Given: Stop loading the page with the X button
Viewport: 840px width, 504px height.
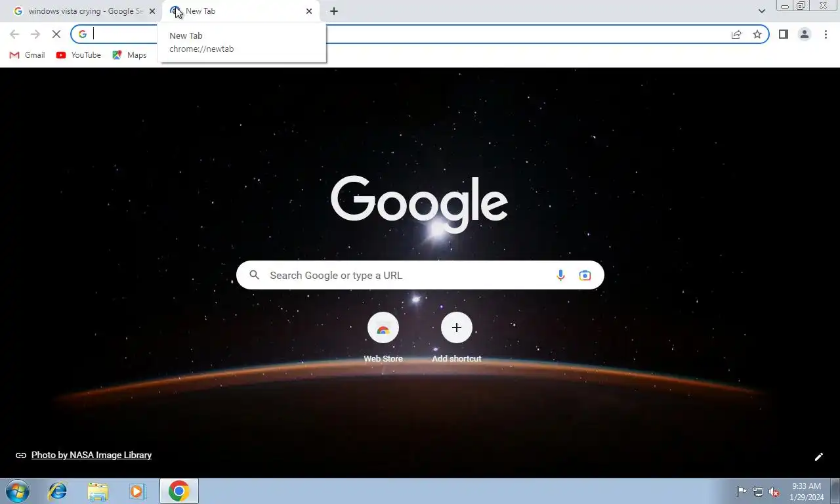Looking at the screenshot, I should coord(56,34).
